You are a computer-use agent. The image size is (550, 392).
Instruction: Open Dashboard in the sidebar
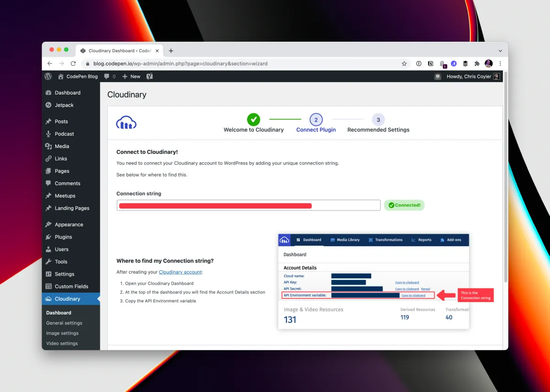pos(67,93)
